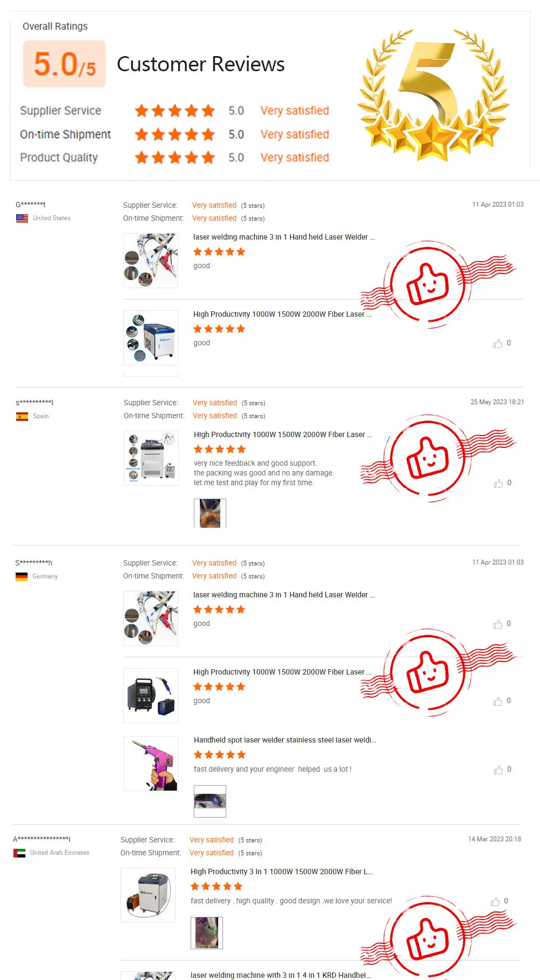Open 'Handheld spot laser welder stainless steel' product link
Screen dimensions: 540x980
pos(285,740)
